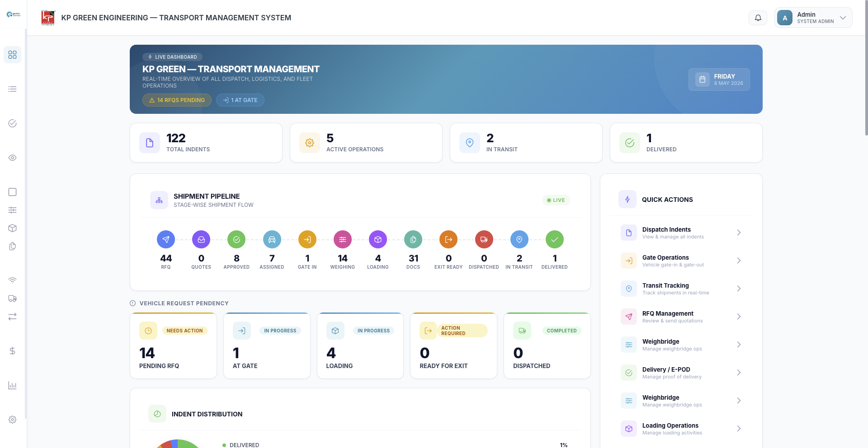The image size is (868, 448).
Task: Select the Dispatched stage truck icon
Action: [x=484, y=239]
